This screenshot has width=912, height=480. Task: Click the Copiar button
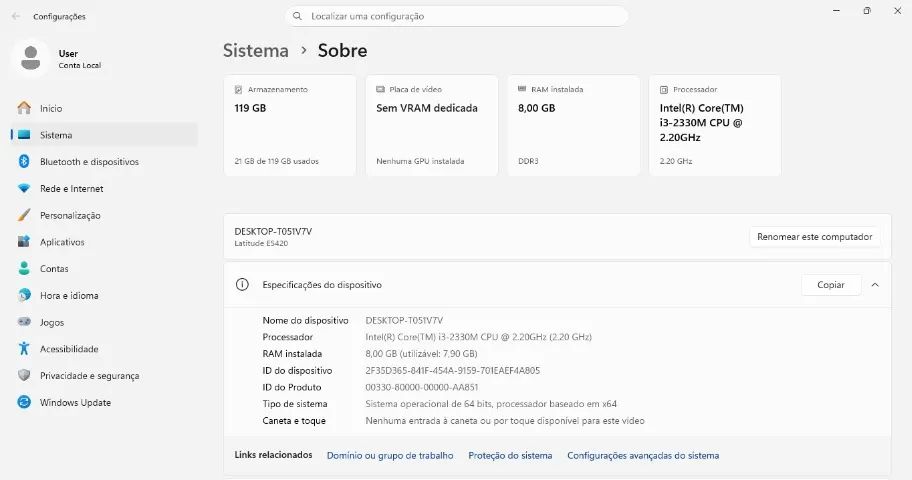(831, 285)
